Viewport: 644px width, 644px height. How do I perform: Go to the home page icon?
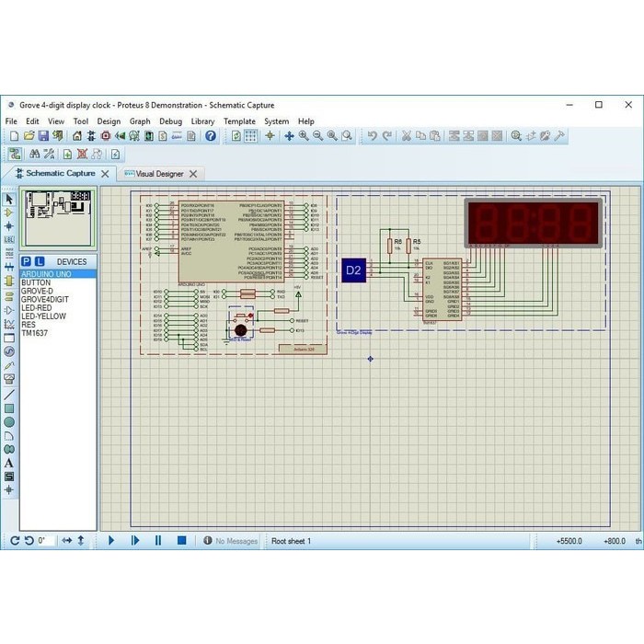[x=76, y=136]
